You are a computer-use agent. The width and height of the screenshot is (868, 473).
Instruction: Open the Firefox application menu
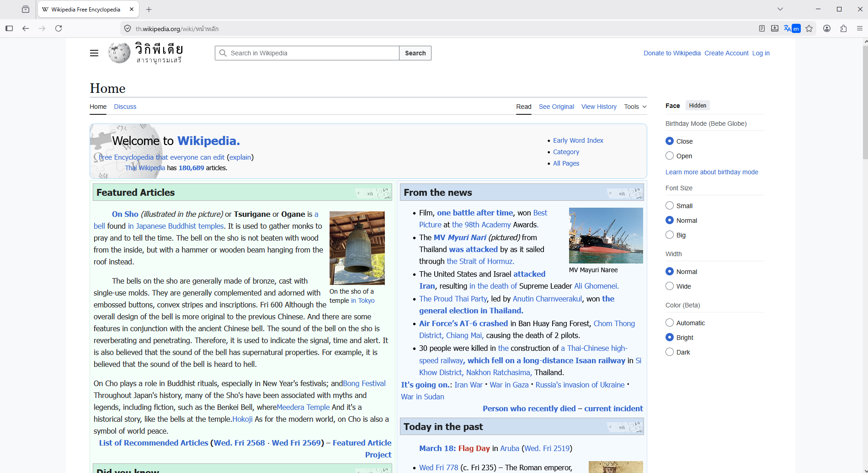pyautogui.click(x=859, y=28)
